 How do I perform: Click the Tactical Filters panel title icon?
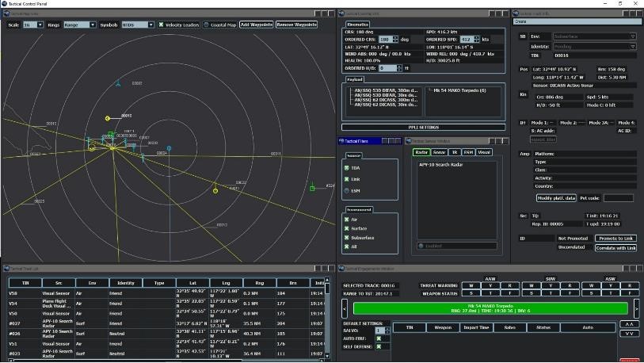click(x=341, y=141)
